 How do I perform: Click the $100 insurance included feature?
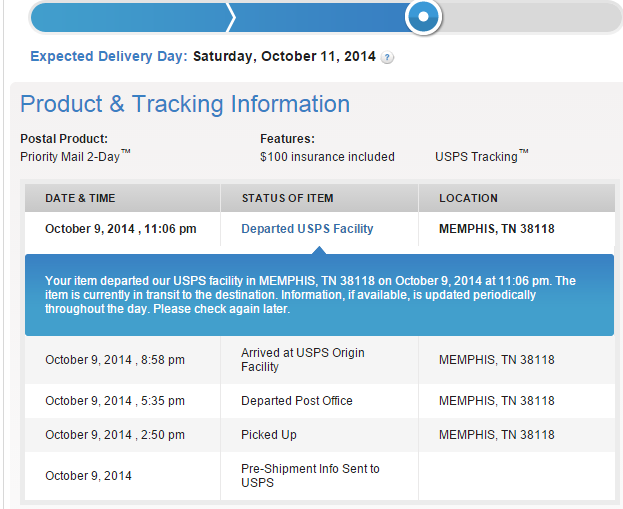(327, 157)
